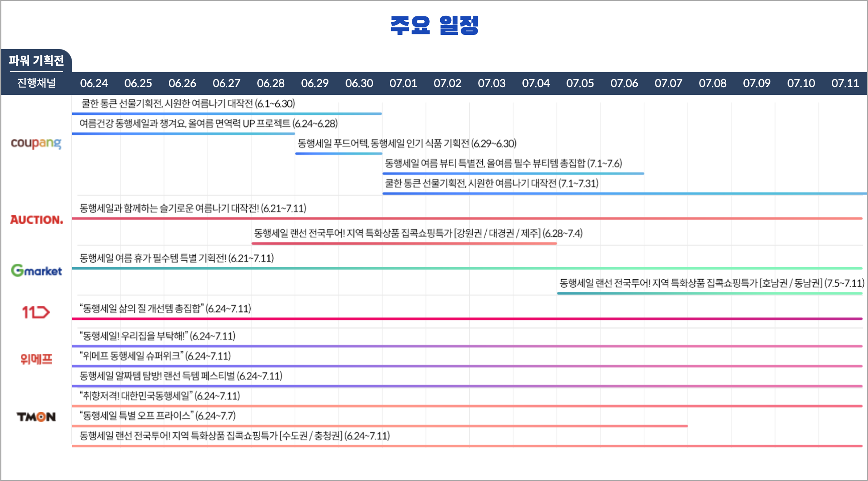The height and width of the screenshot is (481, 868).
Task: Click the 06.28 date header
Action: click(270, 83)
